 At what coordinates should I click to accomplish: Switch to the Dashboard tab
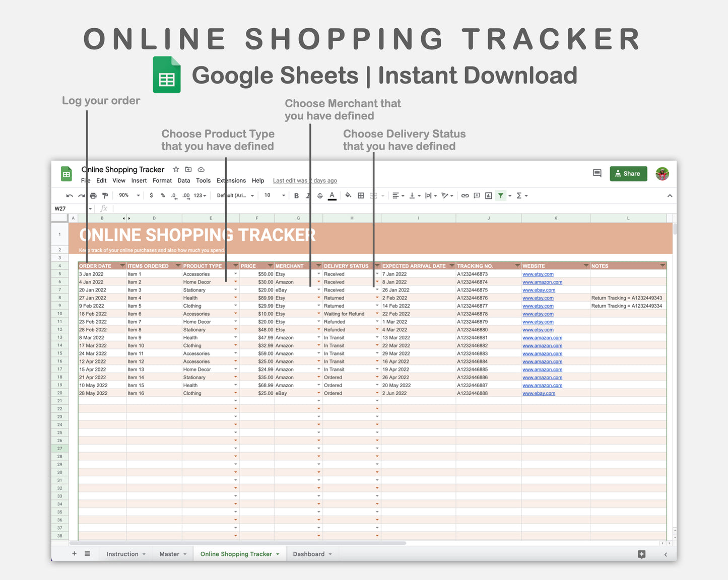tap(309, 554)
